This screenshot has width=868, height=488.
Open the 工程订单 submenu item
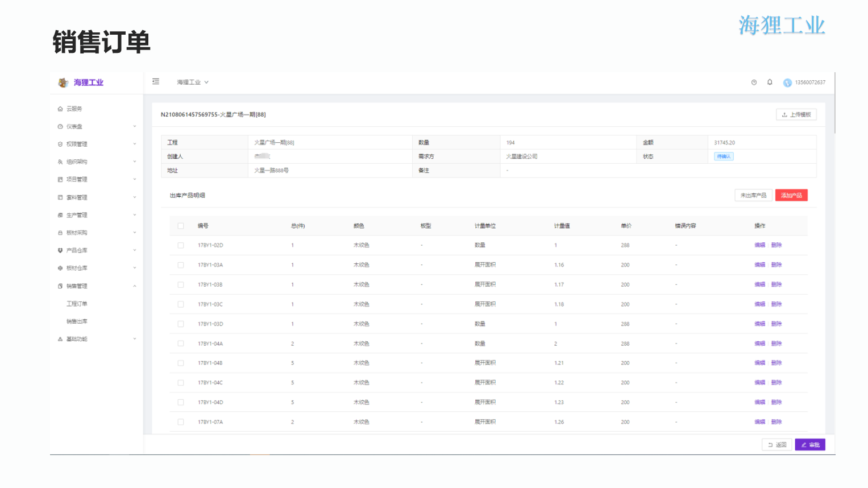(x=77, y=304)
